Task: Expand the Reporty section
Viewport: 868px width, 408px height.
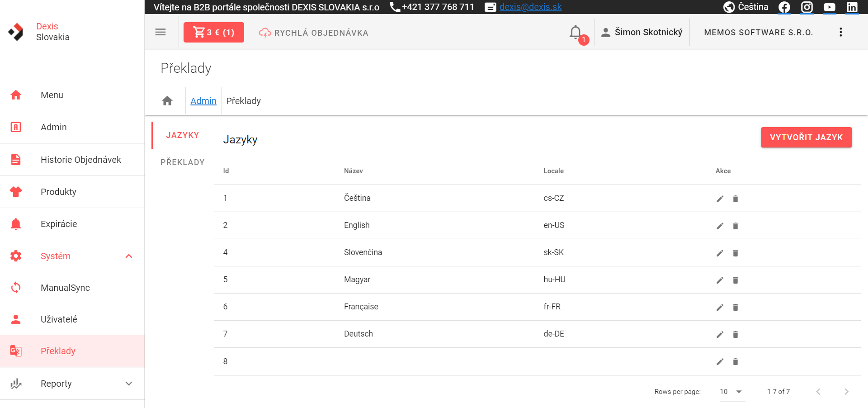Action: [x=72, y=384]
